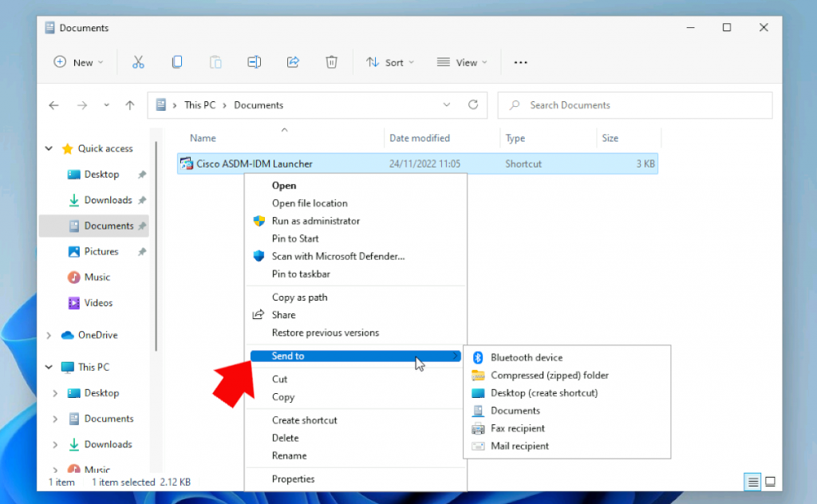Refresh the folder with the refresh icon
The height and width of the screenshot is (504, 817).
pyautogui.click(x=472, y=104)
